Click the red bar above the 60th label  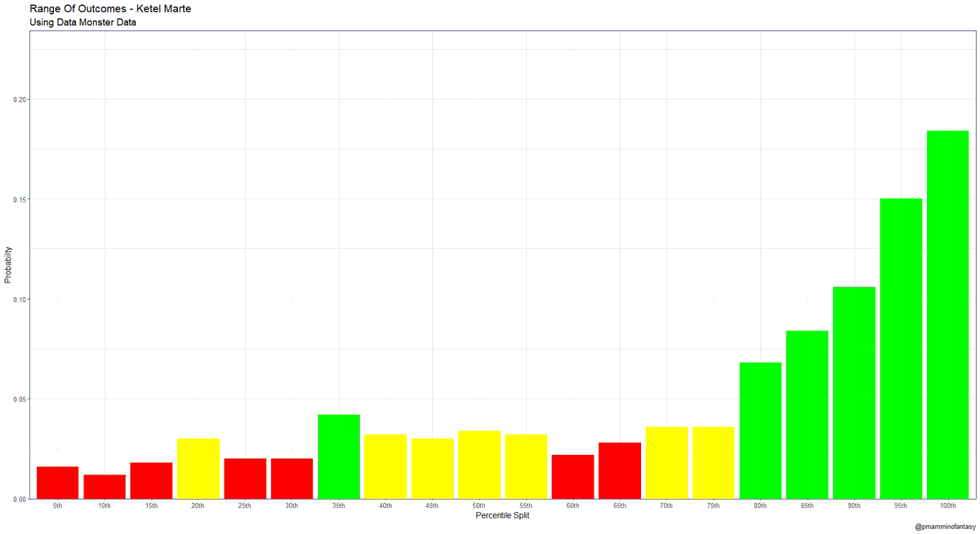click(x=573, y=477)
